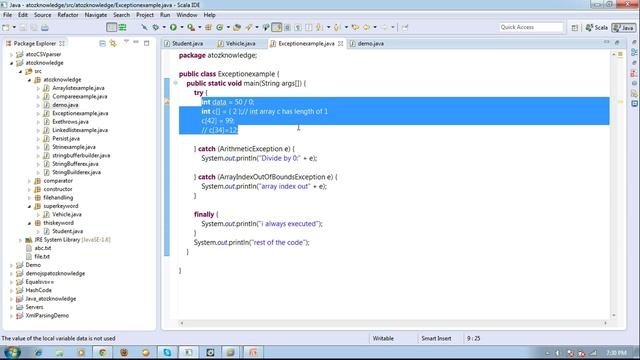The image size is (640, 360).
Task: Open the Navigate menu
Action: click(96, 15)
